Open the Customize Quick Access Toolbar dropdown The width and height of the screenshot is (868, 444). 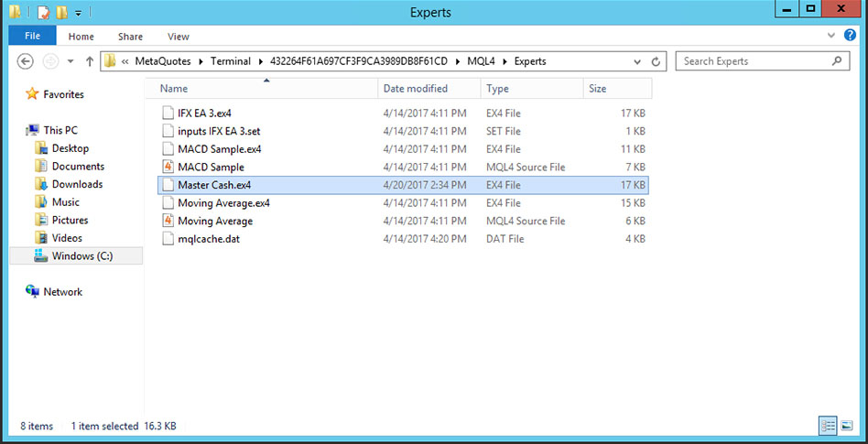pyautogui.click(x=79, y=12)
